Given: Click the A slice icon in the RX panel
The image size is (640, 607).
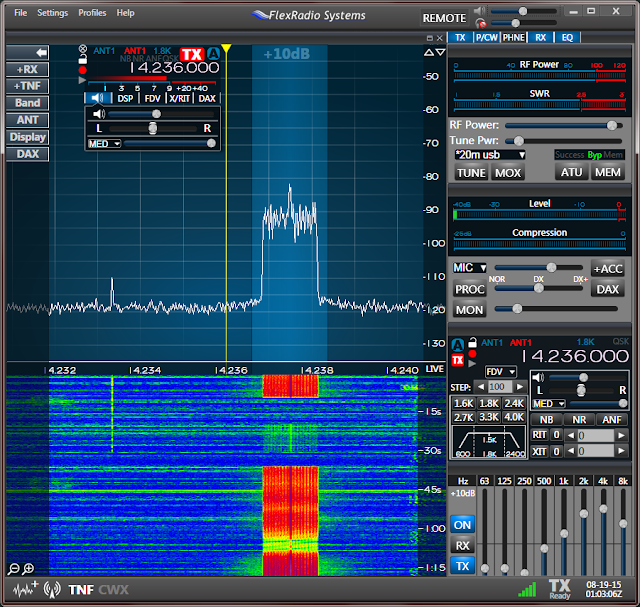Looking at the screenshot, I should [458, 345].
